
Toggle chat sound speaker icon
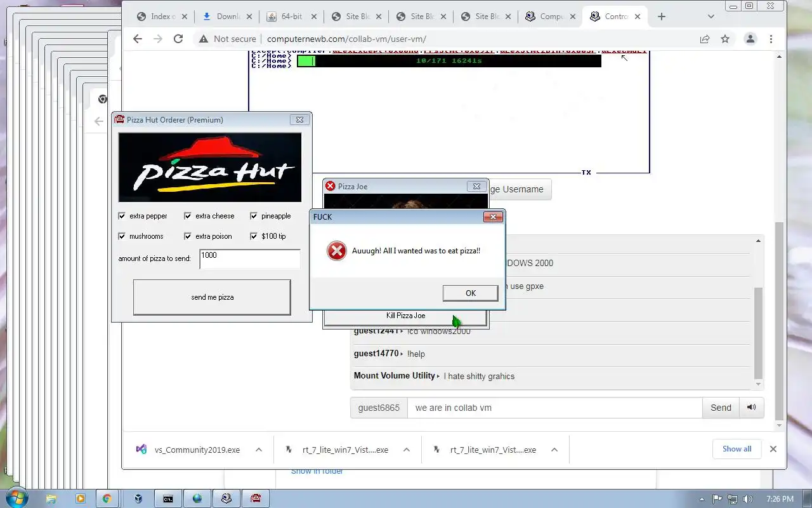(x=752, y=408)
